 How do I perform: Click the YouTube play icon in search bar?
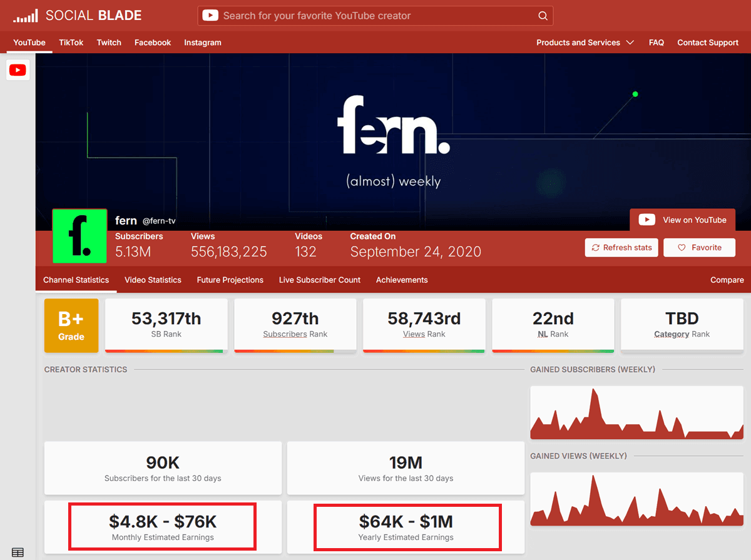(210, 16)
